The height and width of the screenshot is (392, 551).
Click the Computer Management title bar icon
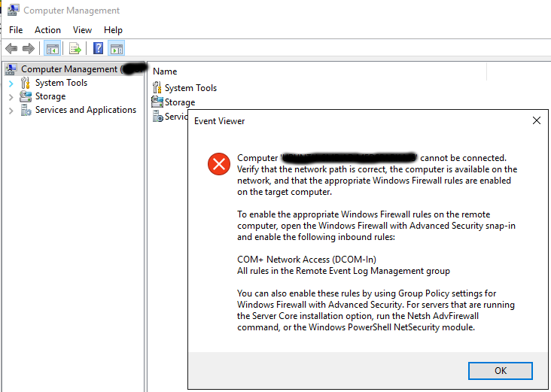(x=14, y=11)
